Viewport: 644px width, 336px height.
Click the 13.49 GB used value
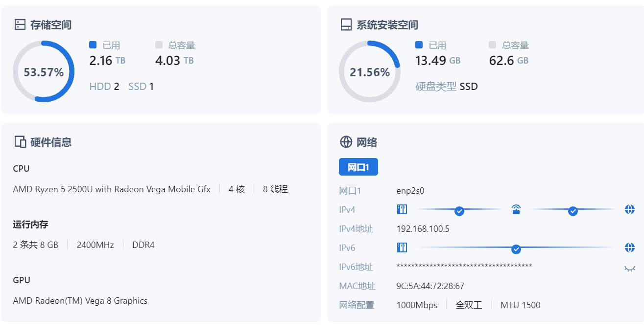pyautogui.click(x=438, y=61)
